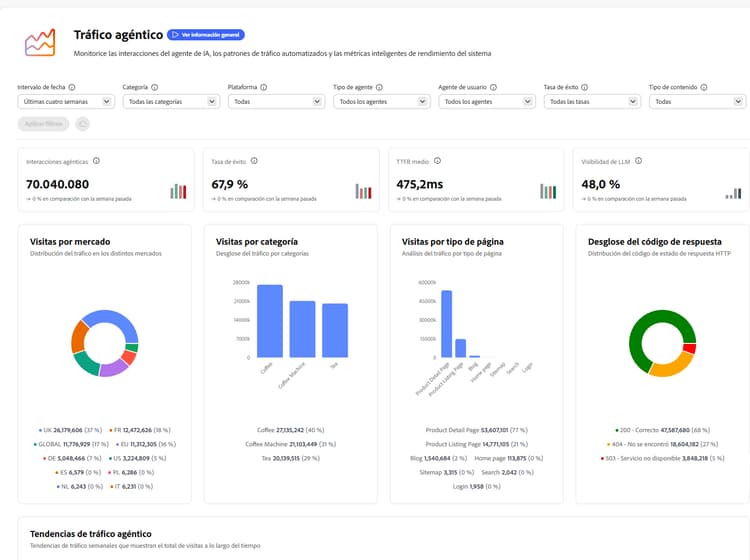750x560 pixels.
Task: Click IT legend entry 6,231
Action: (x=131, y=486)
